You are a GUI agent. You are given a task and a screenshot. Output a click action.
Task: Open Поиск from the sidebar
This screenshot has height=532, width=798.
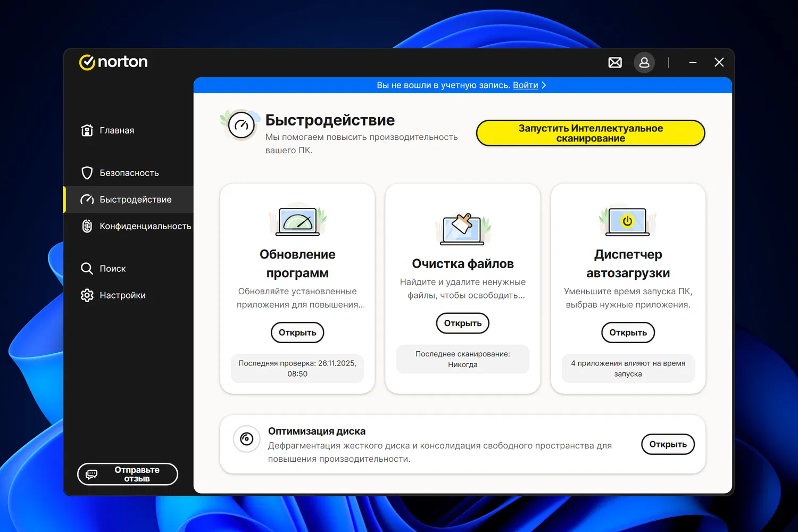pos(128,269)
